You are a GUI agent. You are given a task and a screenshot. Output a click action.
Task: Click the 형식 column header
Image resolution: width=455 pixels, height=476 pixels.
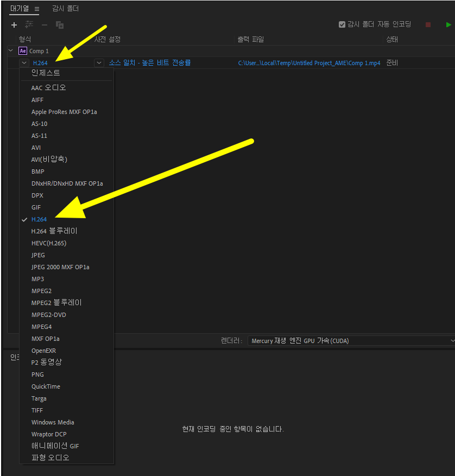point(24,39)
